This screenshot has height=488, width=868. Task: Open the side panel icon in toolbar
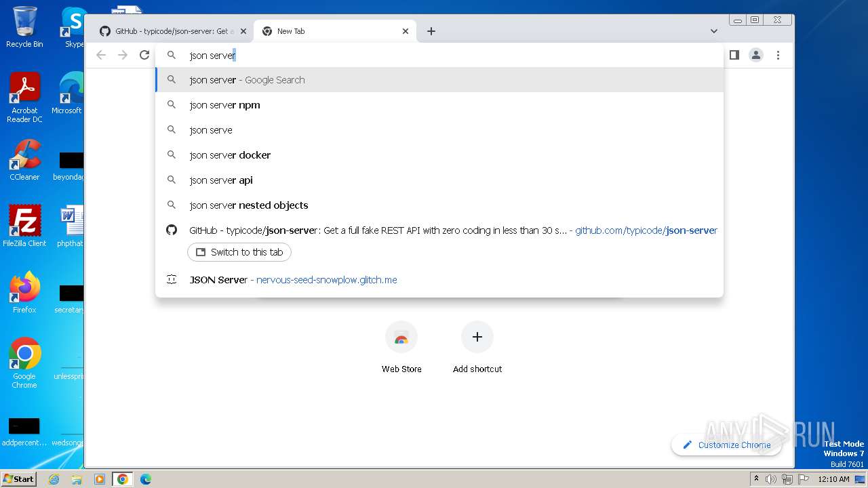click(734, 55)
